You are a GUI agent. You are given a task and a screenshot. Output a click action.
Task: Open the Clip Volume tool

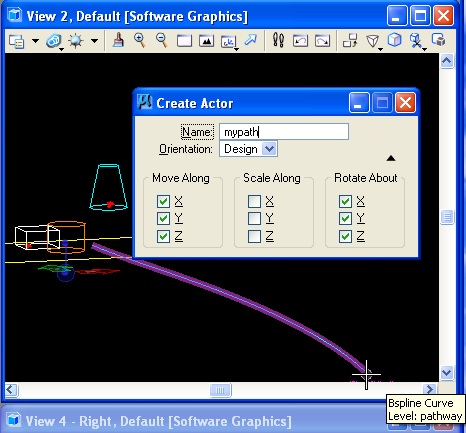tap(416, 41)
